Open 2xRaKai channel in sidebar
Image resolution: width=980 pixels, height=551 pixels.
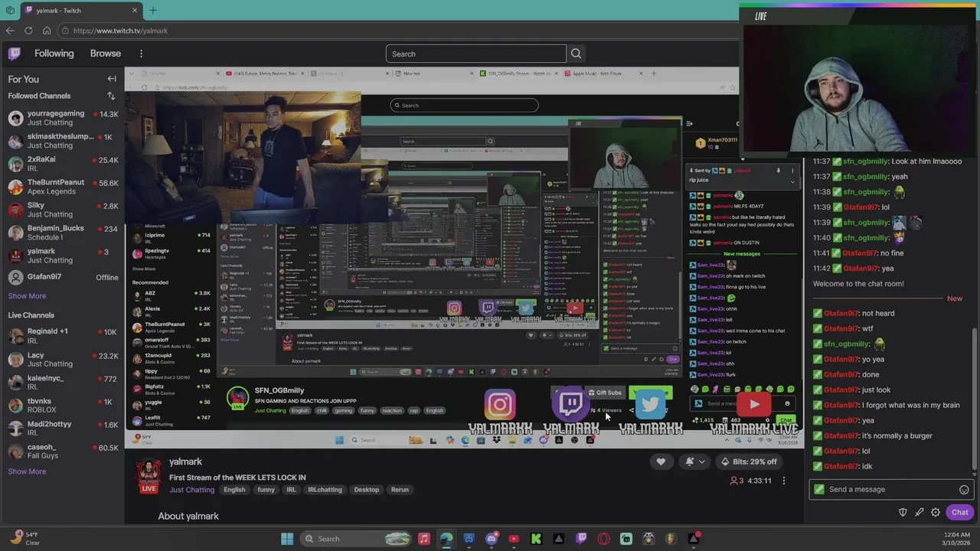[62, 164]
